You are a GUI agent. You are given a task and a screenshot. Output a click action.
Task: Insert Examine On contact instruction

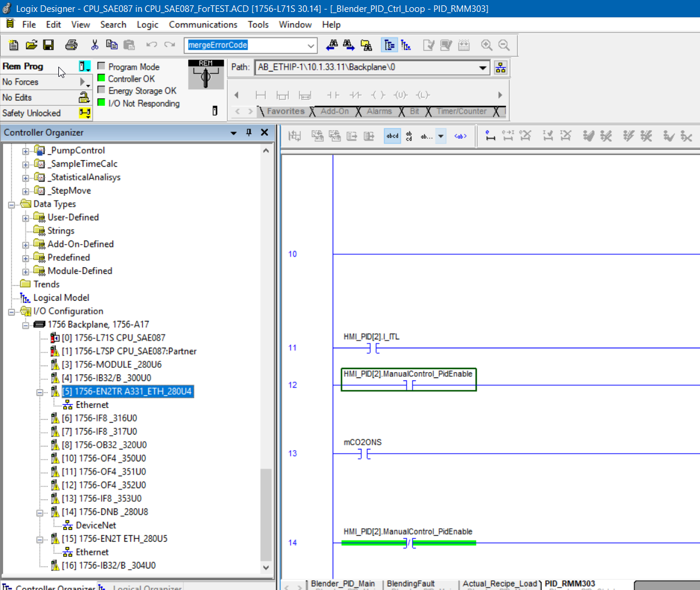333,95
